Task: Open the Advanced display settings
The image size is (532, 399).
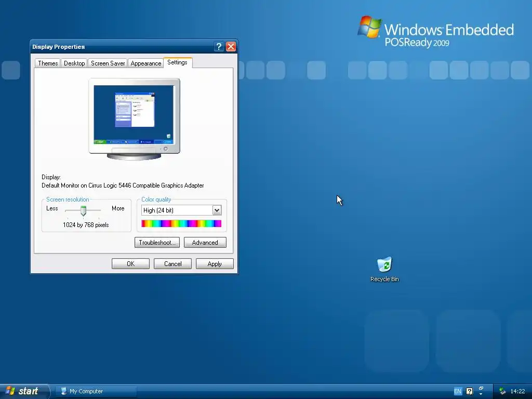Action: 205,243
